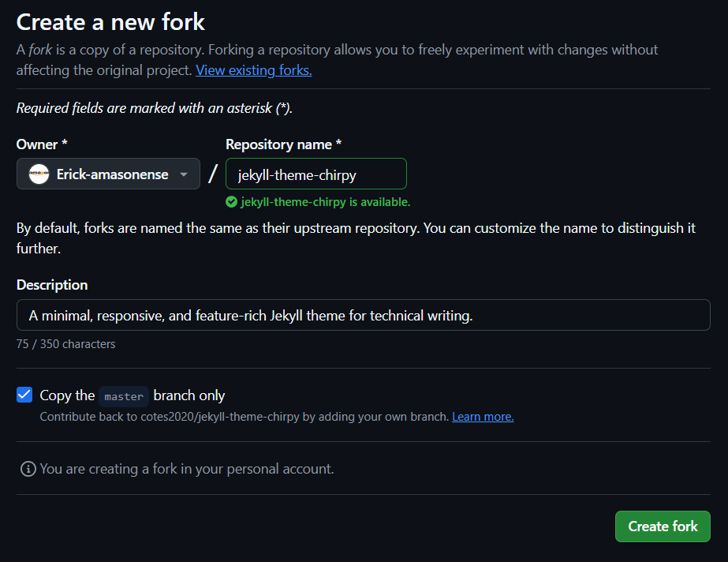Click the info circle icon
This screenshot has height=562, width=728.
pos(28,469)
